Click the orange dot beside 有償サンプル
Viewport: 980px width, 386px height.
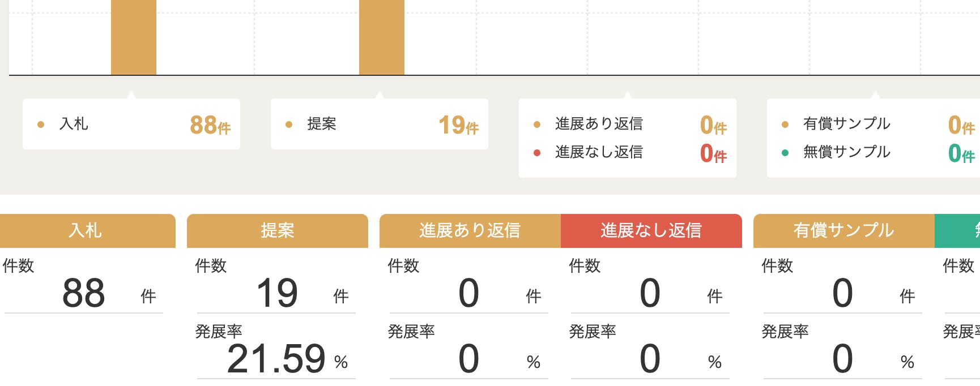point(785,125)
